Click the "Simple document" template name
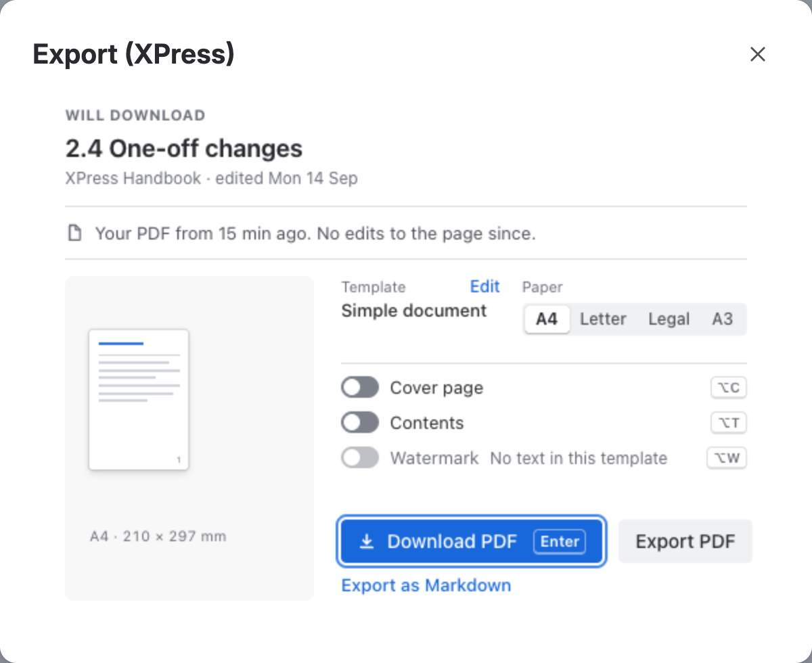 tap(414, 311)
